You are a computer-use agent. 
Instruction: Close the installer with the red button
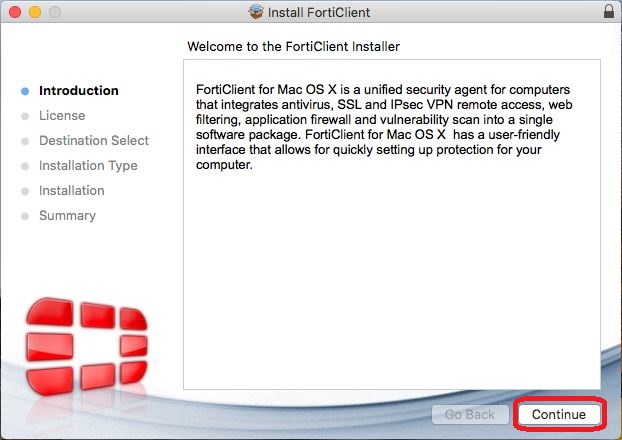(13, 13)
